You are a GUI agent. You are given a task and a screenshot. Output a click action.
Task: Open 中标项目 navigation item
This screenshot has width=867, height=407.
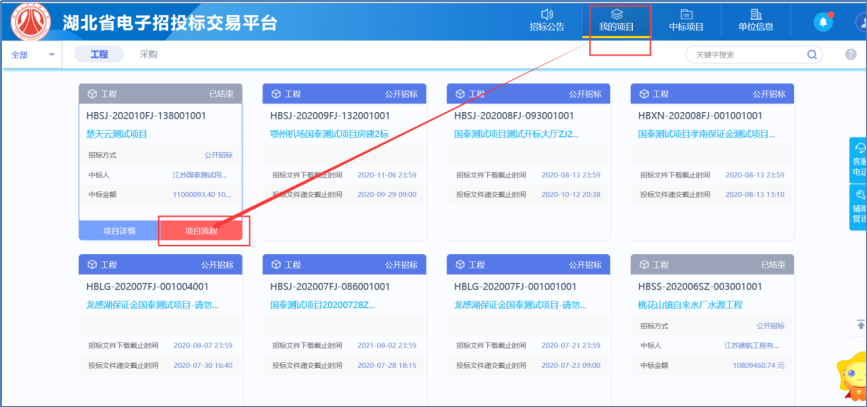pos(686,21)
